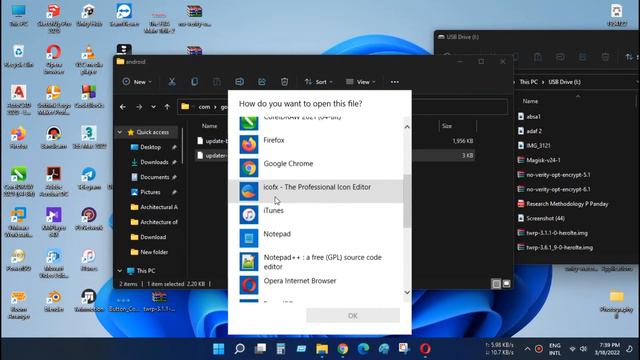Collapse the Quick access tree node
640x360 pixels.
pyautogui.click(x=120, y=132)
